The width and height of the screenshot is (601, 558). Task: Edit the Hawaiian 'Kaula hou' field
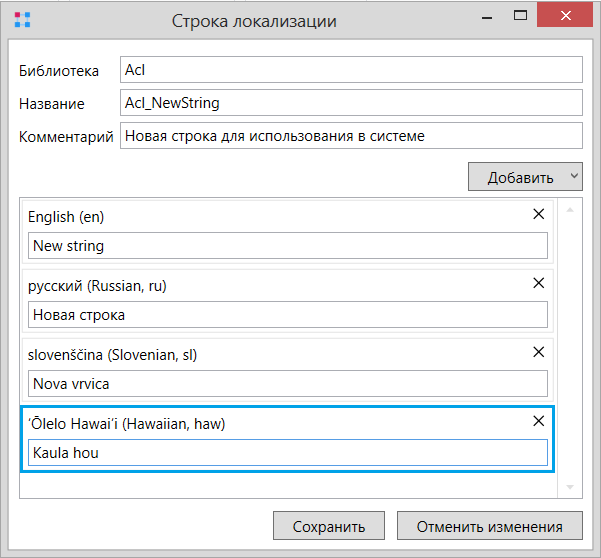(x=288, y=453)
